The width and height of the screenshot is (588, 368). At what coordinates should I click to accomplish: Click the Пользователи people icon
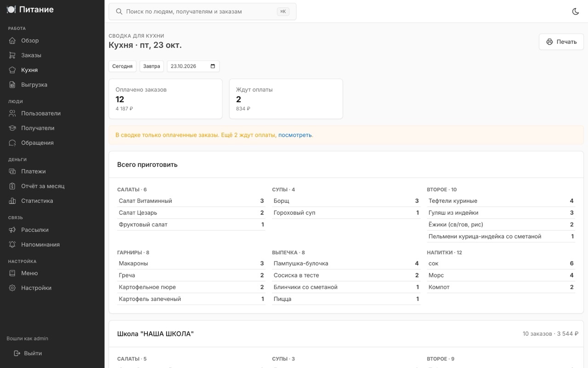pos(12,113)
